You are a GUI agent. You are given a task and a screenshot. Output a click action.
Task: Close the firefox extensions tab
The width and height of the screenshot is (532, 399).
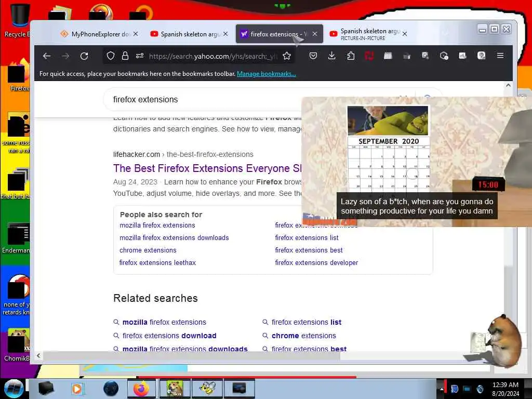(315, 34)
